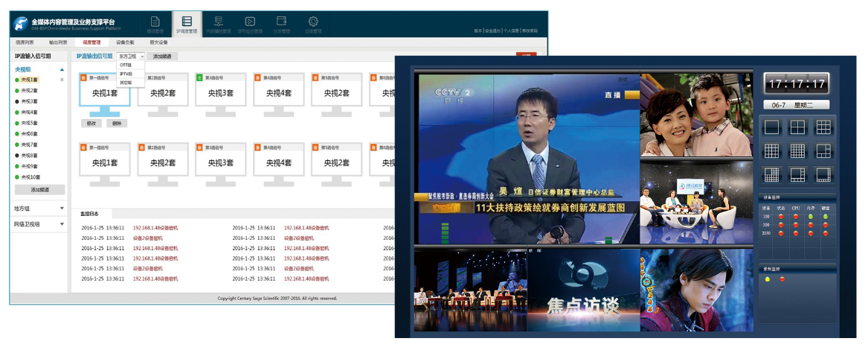
Task: Select the single-screen layout icon
Action: pyautogui.click(x=771, y=127)
